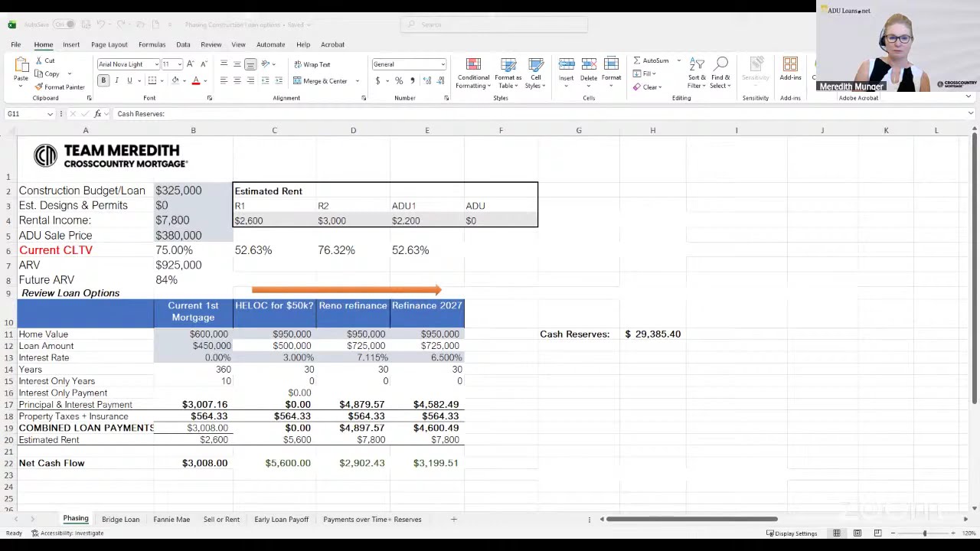
Task: Toggle middle align icon
Action: (237, 64)
